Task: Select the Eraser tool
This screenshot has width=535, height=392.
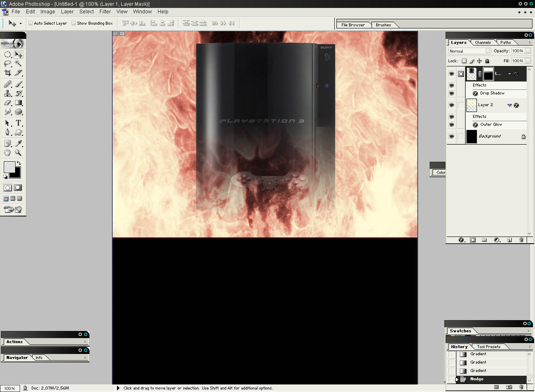Action: pyautogui.click(x=8, y=102)
